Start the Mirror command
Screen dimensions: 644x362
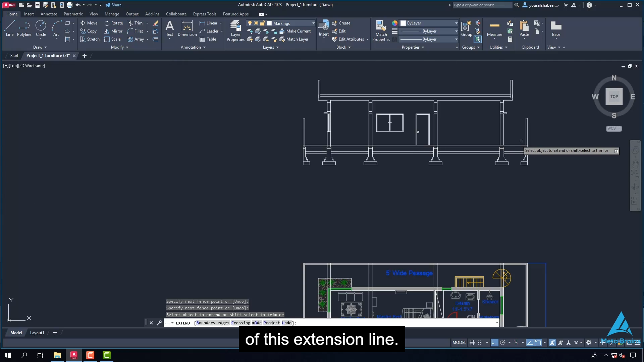(113, 31)
